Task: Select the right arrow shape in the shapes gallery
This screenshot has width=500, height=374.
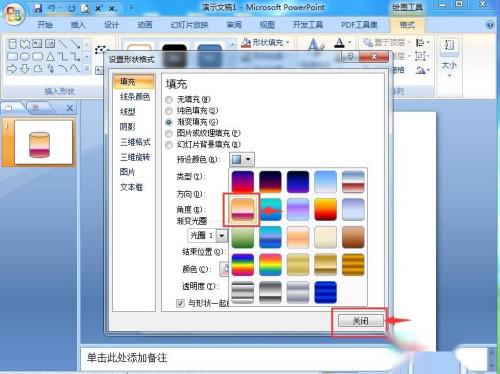Action: pyautogui.click(x=12, y=69)
